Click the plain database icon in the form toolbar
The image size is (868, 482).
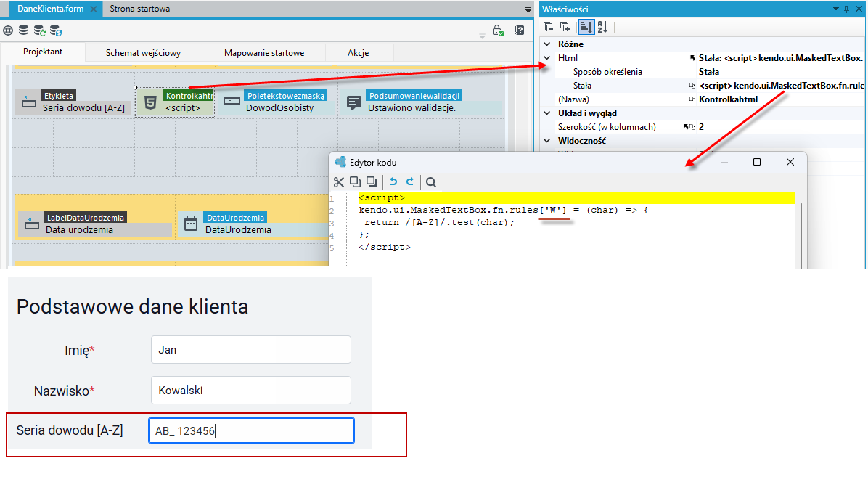[24, 30]
